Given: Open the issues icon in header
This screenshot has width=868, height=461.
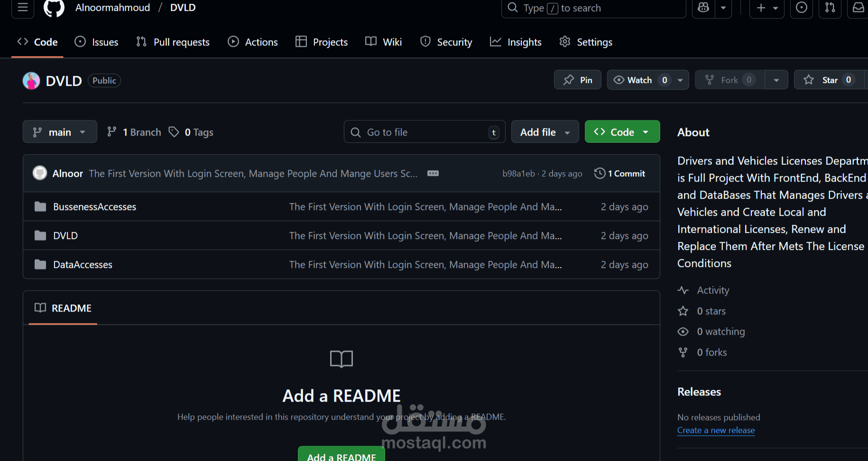Looking at the screenshot, I should coord(802,8).
